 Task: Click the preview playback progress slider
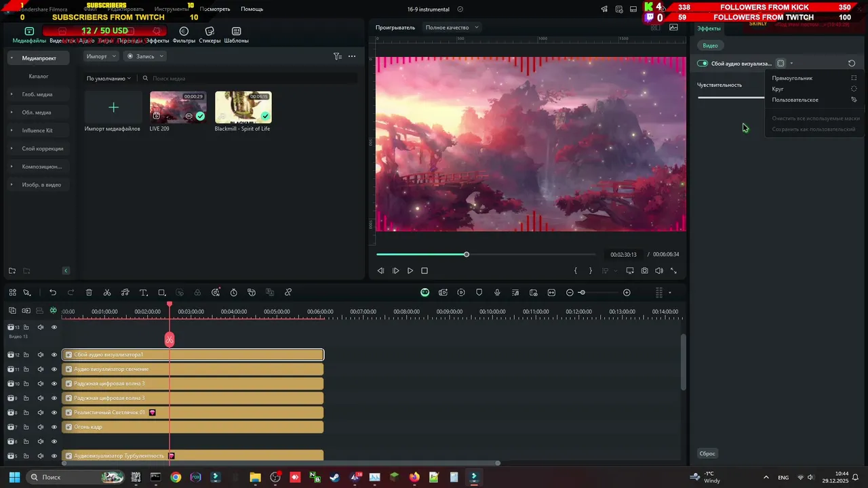[x=486, y=254]
